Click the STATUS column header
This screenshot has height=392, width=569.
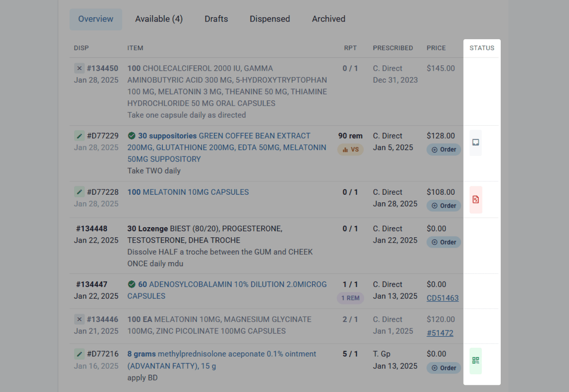point(482,48)
